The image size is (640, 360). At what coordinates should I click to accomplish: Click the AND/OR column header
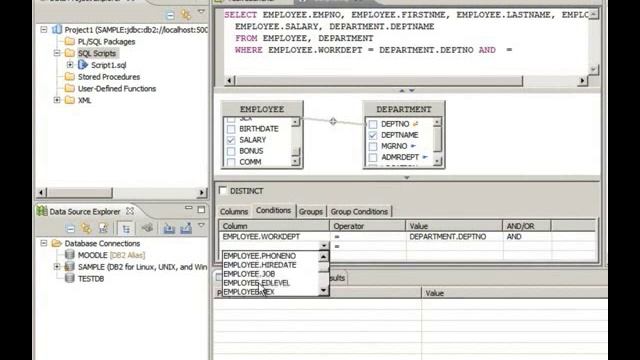527,226
